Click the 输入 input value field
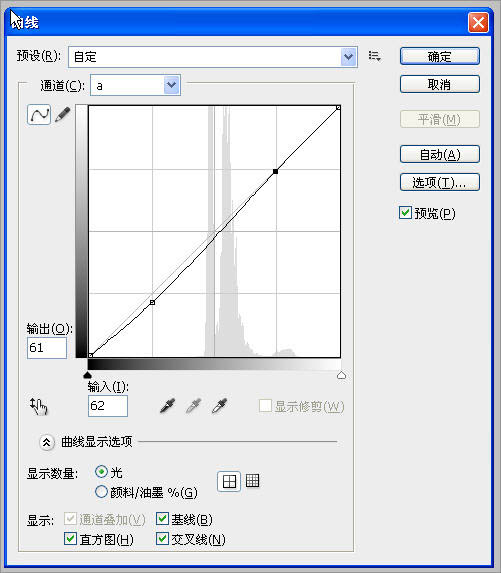This screenshot has width=501, height=573. [108, 406]
